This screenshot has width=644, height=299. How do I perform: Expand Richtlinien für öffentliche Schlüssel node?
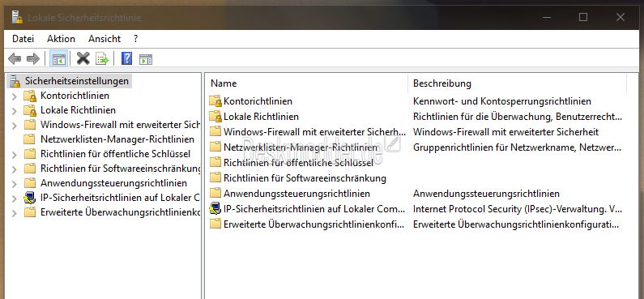tap(15, 155)
